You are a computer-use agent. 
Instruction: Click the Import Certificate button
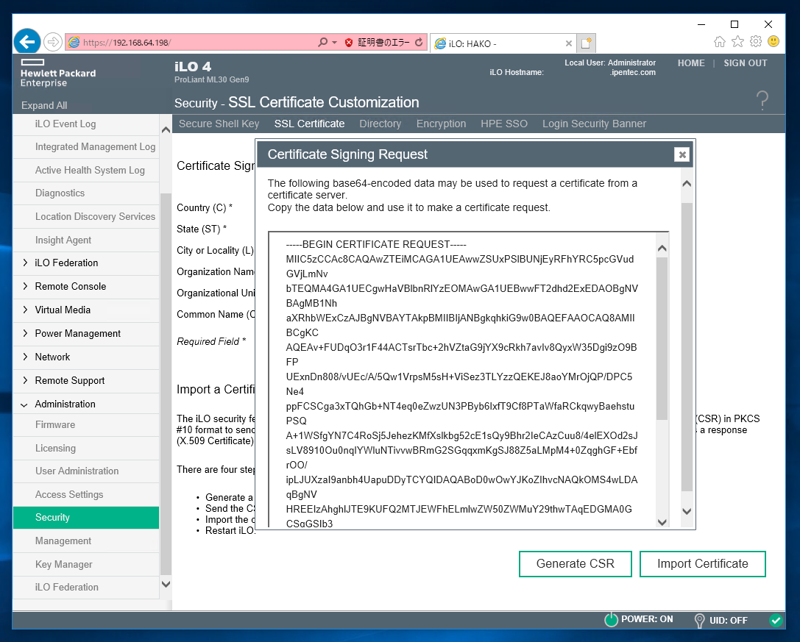pos(702,564)
